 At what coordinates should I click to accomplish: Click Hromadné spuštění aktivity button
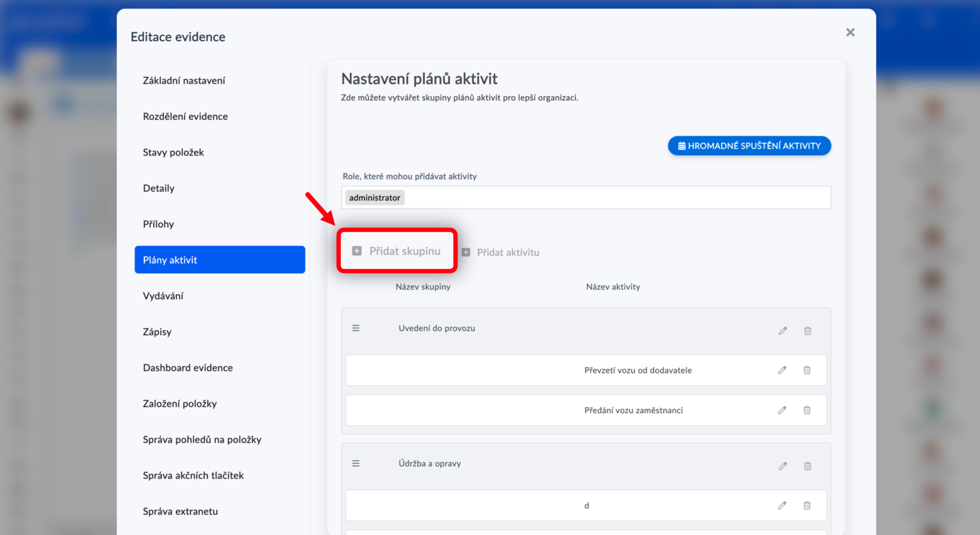[749, 146]
